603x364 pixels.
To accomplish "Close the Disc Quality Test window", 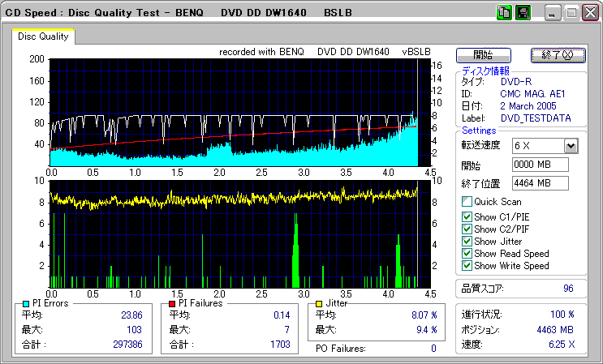I will [x=589, y=13].
